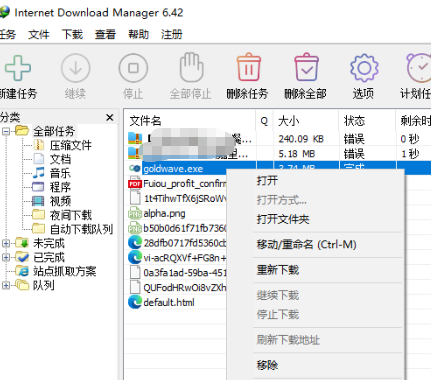Open the 任务 menu
Image resolution: width=431 pixels, height=380 pixels.
tap(7, 34)
